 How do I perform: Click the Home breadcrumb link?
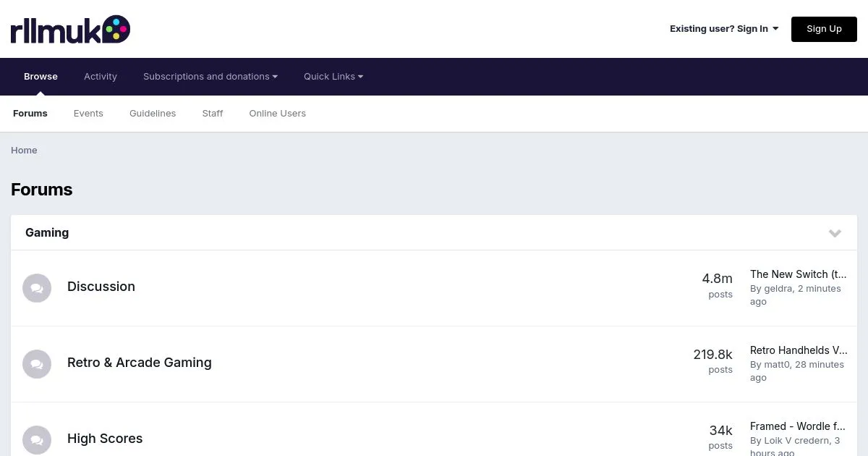24,151
